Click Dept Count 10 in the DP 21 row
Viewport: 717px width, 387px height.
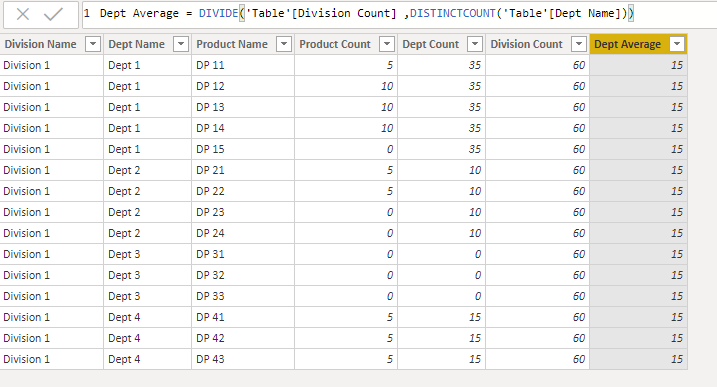tap(441, 170)
